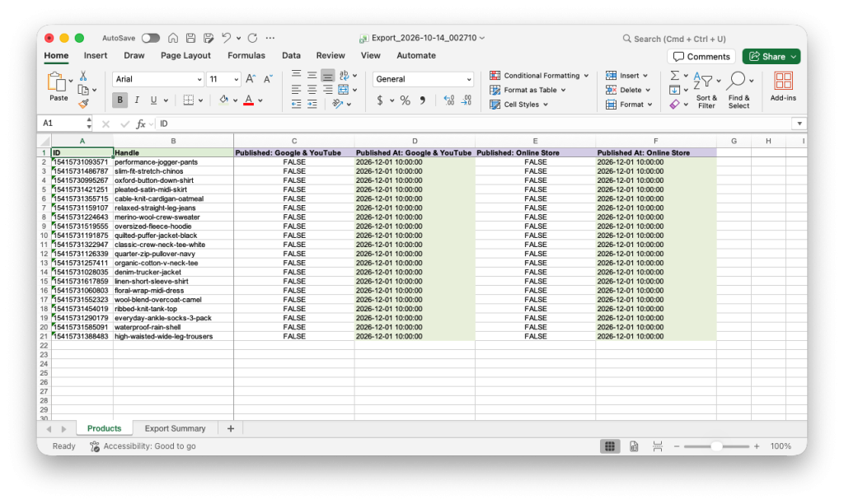
Task: Click Increase Decimal icon
Action: coord(448,100)
